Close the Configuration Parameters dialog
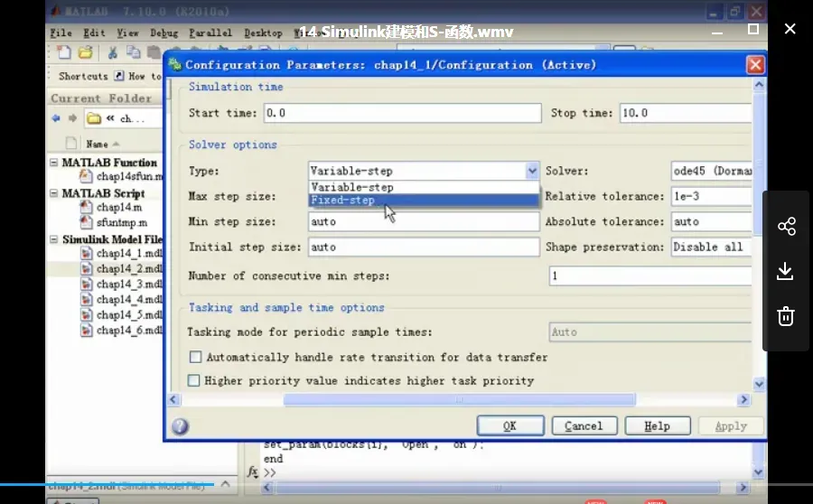The image size is (813, 504). click(x=755, y=65)
